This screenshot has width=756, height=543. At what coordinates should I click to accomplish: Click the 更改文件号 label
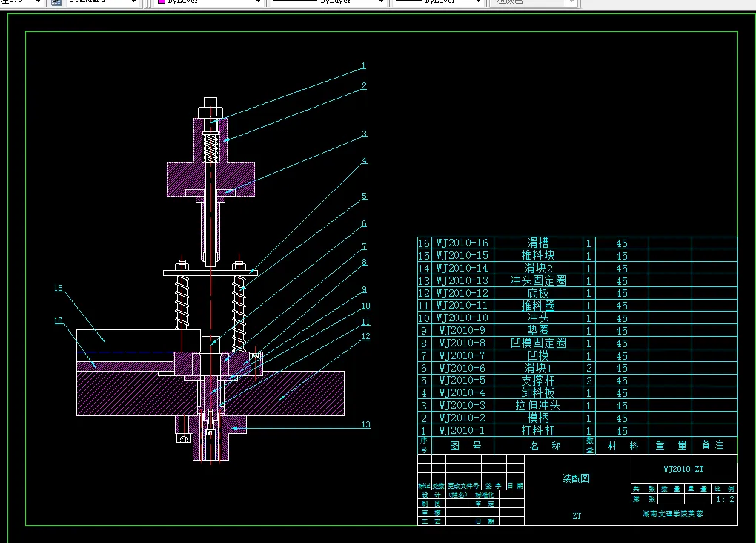click(463, 486)
